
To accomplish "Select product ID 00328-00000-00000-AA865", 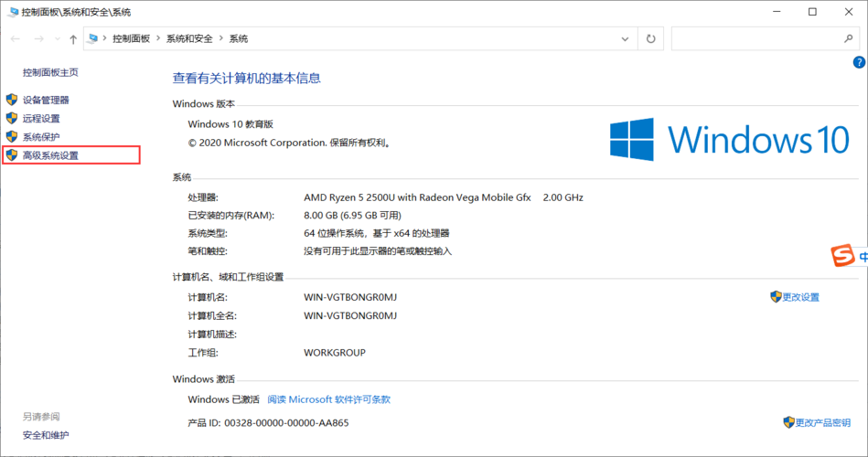I will coord(286,422).
